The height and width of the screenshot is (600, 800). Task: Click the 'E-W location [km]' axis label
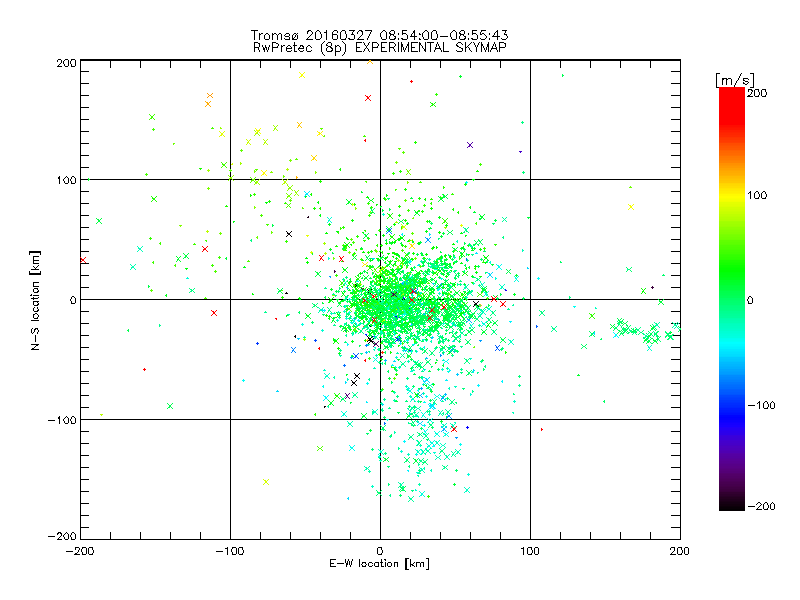(x=379, y=564)
